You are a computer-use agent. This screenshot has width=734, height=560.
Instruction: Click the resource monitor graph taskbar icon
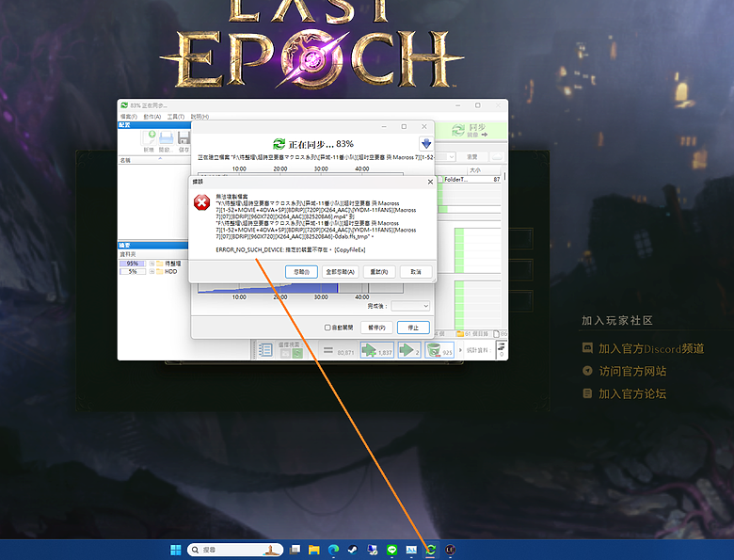(411, 550)
